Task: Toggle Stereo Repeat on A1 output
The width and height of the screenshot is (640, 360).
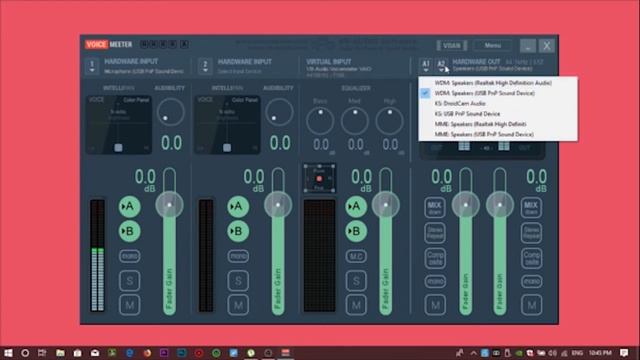Action: 435,233
